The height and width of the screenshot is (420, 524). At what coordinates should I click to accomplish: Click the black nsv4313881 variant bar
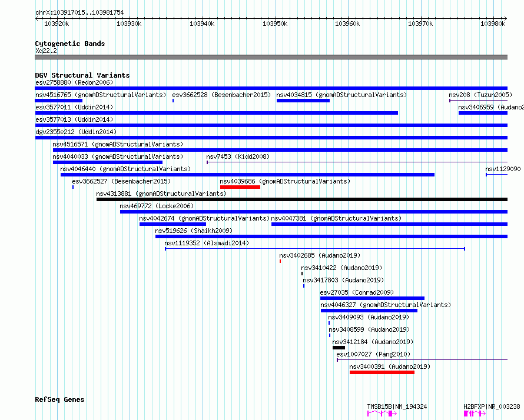[302, 199]
